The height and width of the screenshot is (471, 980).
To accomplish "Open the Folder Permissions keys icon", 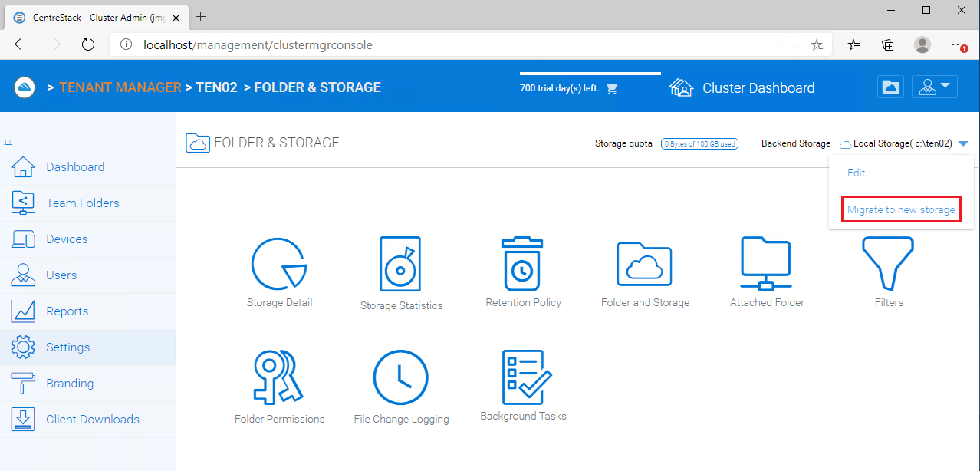I will pyautogui.click(x=279, y=378).
